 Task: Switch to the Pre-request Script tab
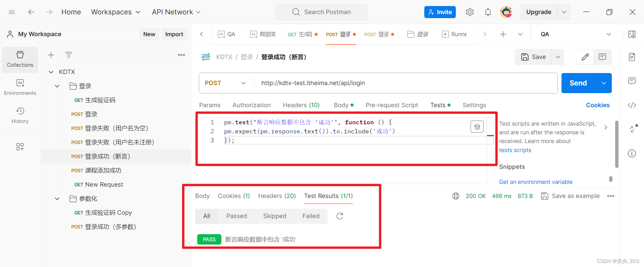[392, 105]
